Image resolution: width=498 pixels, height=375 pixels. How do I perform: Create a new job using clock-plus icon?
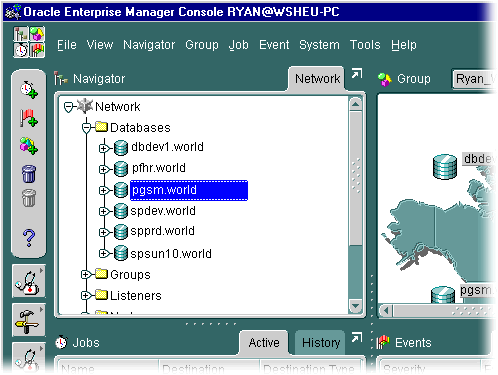click(29, 90)
